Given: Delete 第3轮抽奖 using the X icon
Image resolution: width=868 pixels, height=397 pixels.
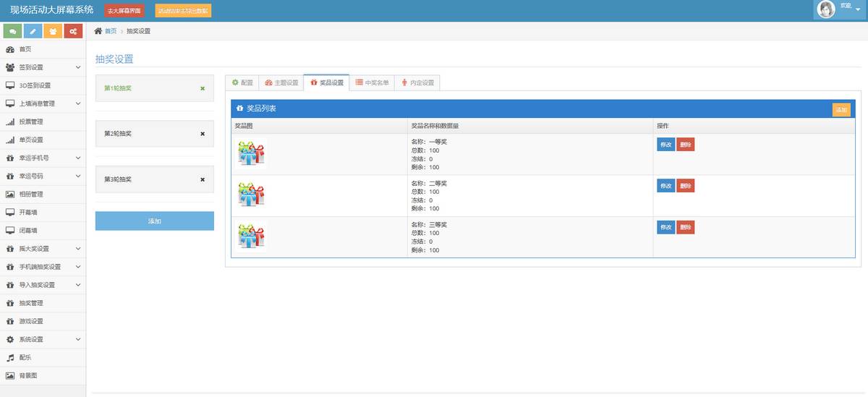Looking at the screenshot, I should [203, 179].
